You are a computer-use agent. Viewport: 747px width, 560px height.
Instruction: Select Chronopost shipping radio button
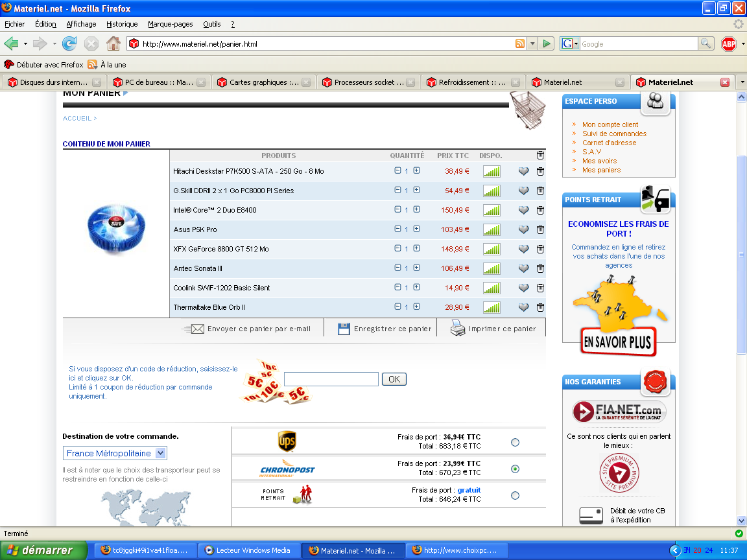pos(515,469)
